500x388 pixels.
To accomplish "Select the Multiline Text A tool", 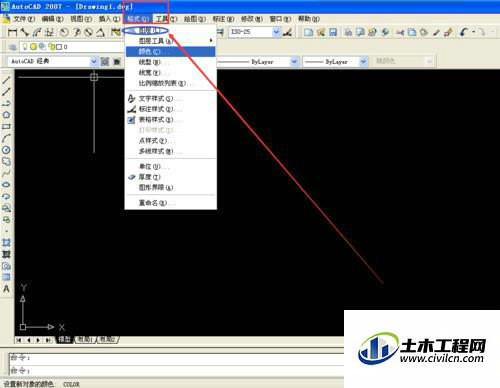I will (x=6, y=289).
